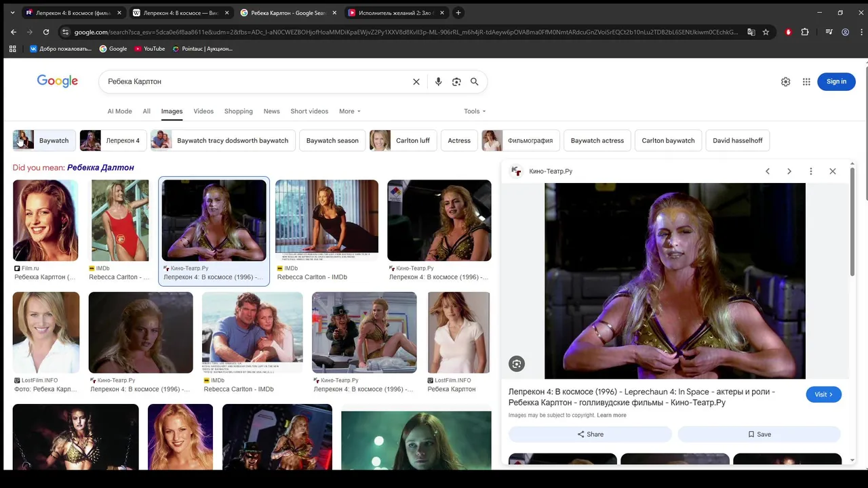Follow the suggestion Ребекка Далтон
The width and height of the screenshot is (868, 488).
click(100, 167)
